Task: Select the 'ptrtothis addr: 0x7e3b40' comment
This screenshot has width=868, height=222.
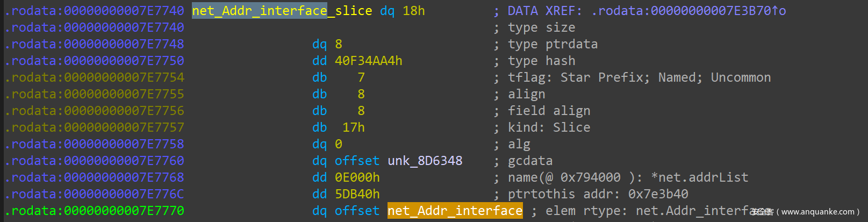Action: click(598, 194)
